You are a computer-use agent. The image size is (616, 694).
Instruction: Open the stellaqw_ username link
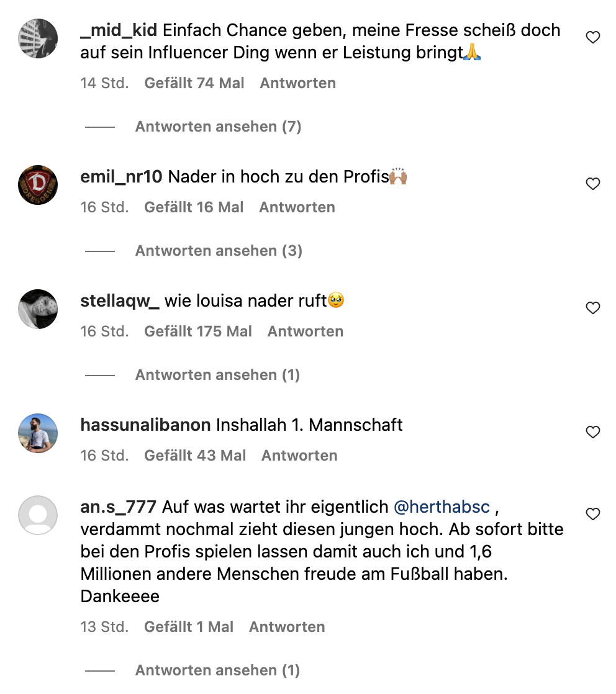tap(120, 301)
